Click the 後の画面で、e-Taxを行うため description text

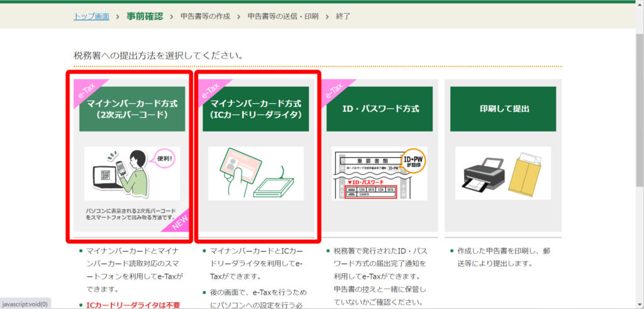258,299
